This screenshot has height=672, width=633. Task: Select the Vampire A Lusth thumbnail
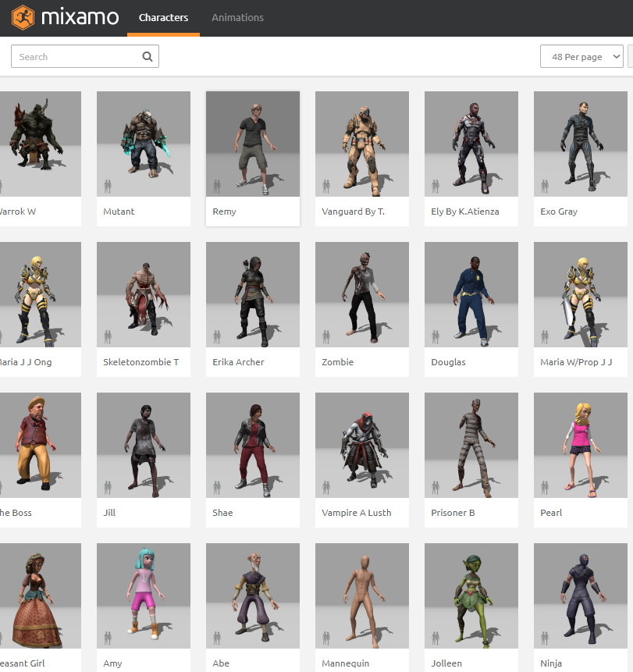pyautogui.click(x=362, y=446)
